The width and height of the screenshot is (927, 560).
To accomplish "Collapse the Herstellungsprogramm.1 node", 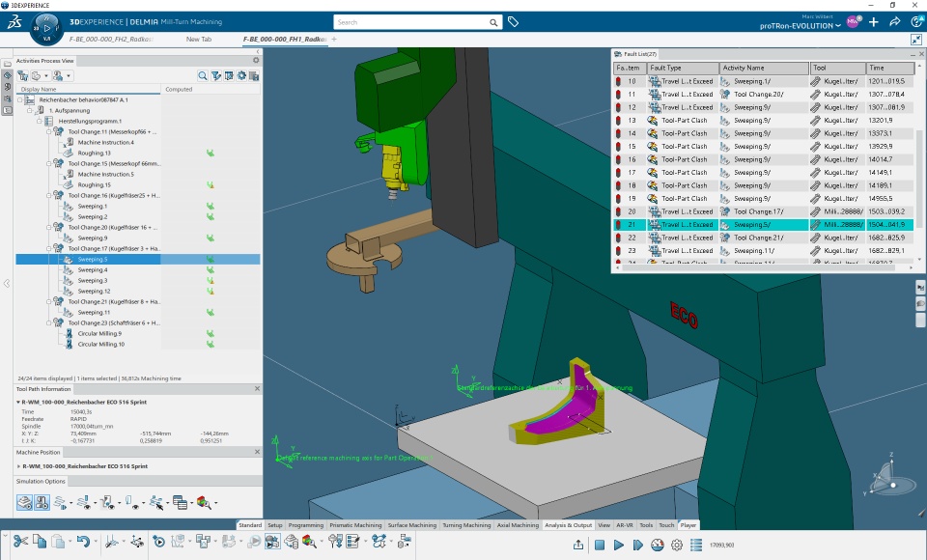I will 39,122.
